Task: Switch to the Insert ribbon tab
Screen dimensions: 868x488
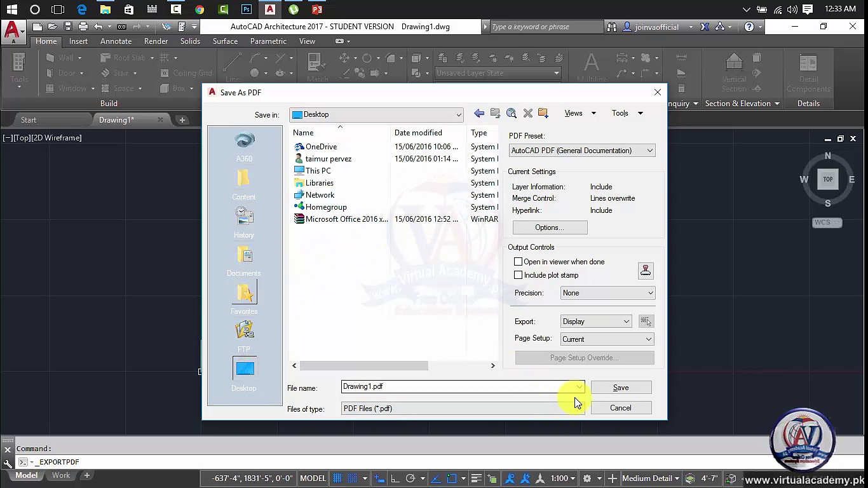Action: click(78, 41)
